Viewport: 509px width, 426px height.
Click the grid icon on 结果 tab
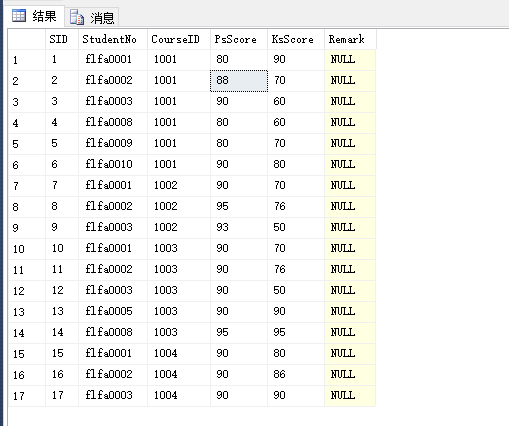click(19, 16)
